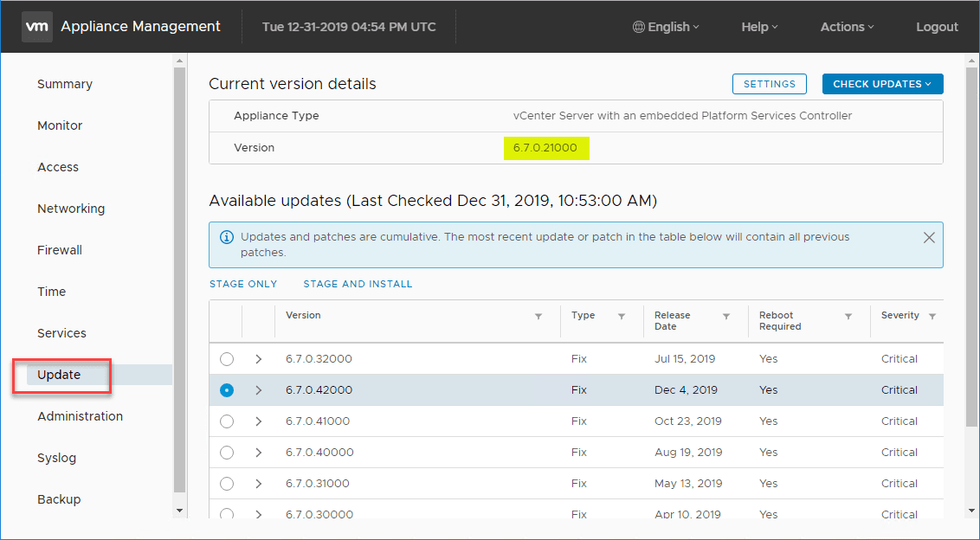980x540 pixels.
Task: Open the Check Updates dropdown
Action: [x=882, y=84]
